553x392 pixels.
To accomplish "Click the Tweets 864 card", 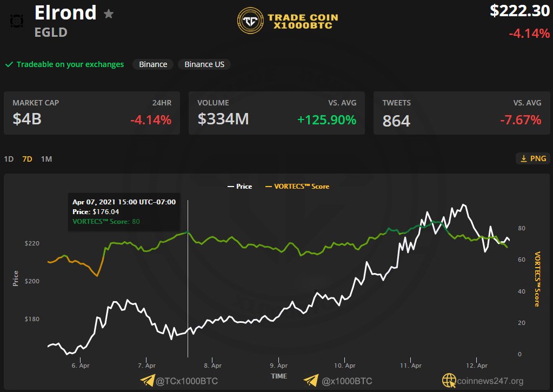I will 462,113.
